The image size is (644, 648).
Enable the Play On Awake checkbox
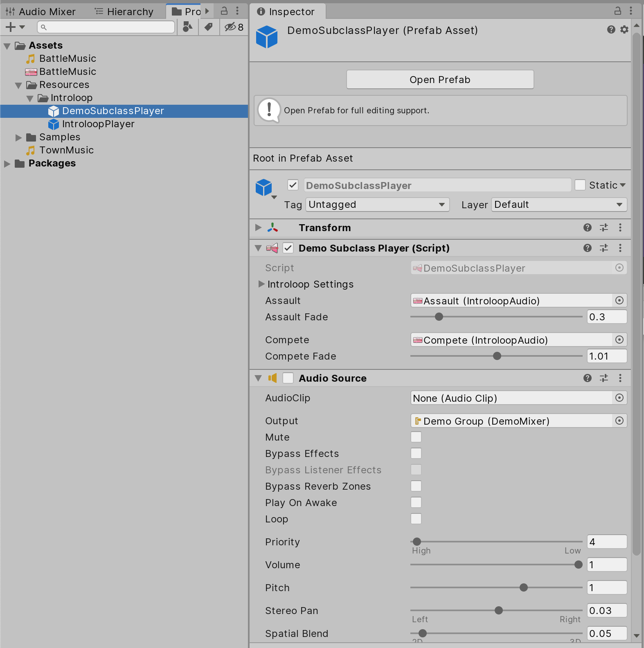click(x=416, y=502)
